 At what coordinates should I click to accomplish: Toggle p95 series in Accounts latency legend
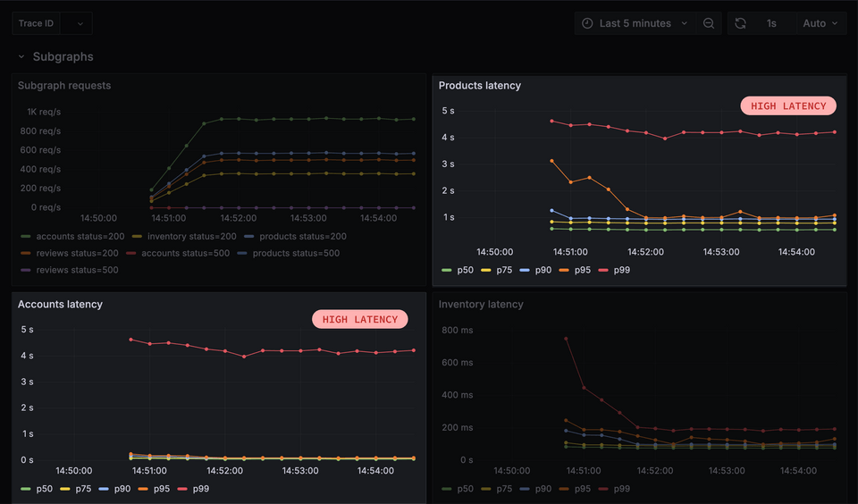[162, 489]
